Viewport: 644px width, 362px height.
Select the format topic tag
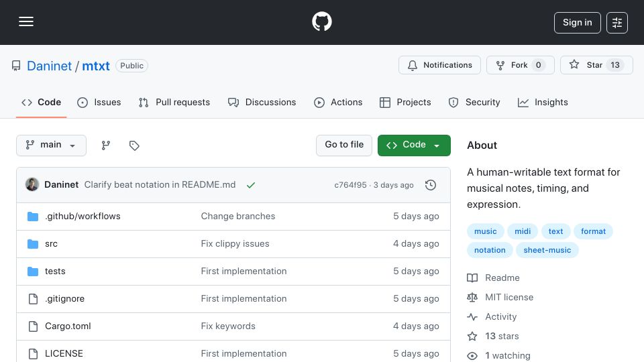click(593, 231)
